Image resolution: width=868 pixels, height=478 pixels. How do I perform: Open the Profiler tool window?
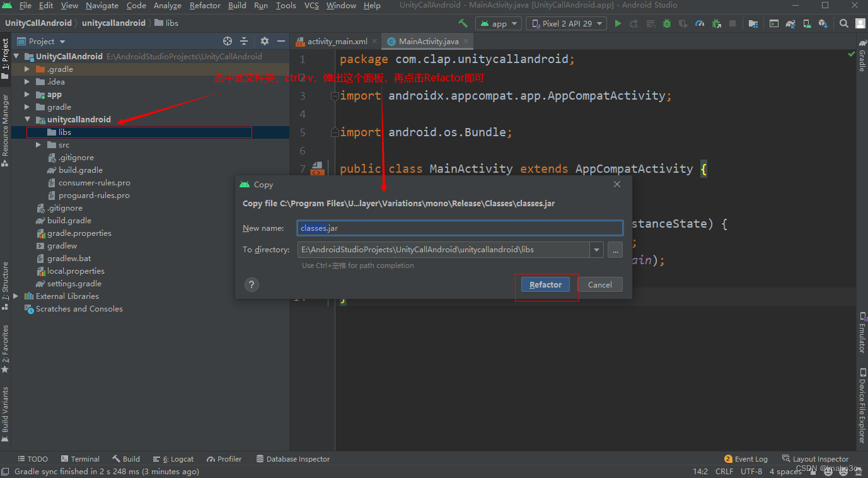[x=224, y=459]
